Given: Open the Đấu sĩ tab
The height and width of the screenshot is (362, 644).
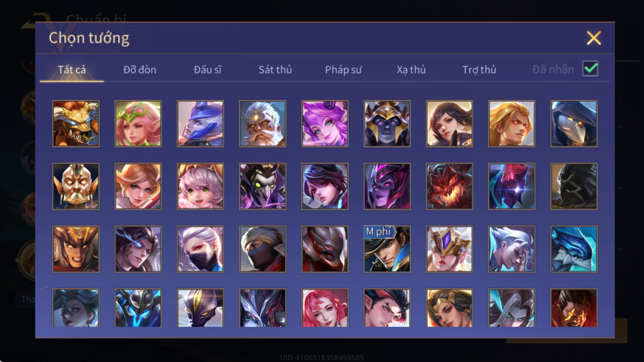Looking at the screenshot, I should (208, 70).
